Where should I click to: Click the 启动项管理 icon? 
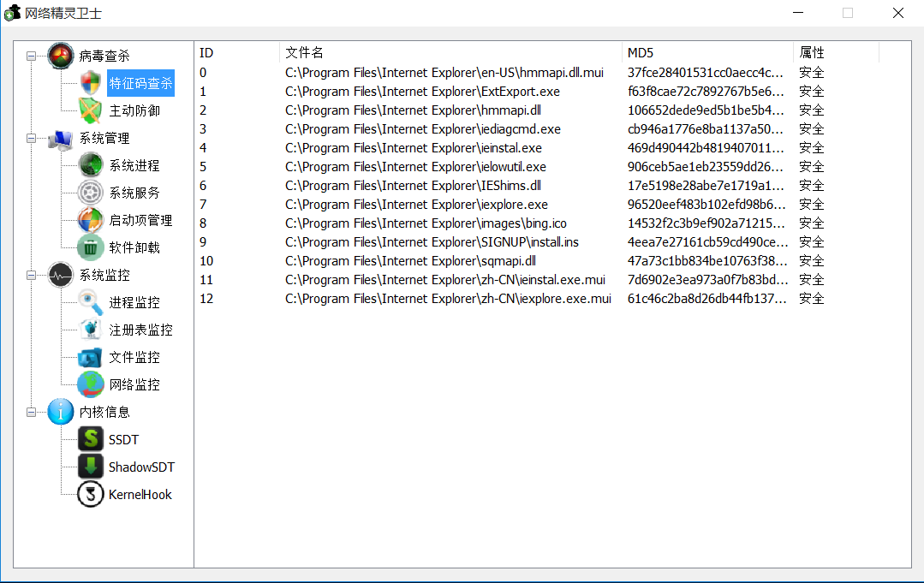[90, 220]
